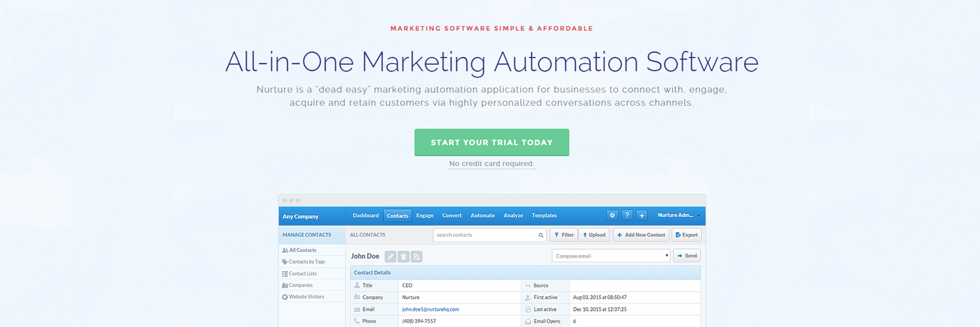This screenshot has width=980, height=327.
Task: Click the First active date Aug 03, 2015
Action: coord(600,298)
